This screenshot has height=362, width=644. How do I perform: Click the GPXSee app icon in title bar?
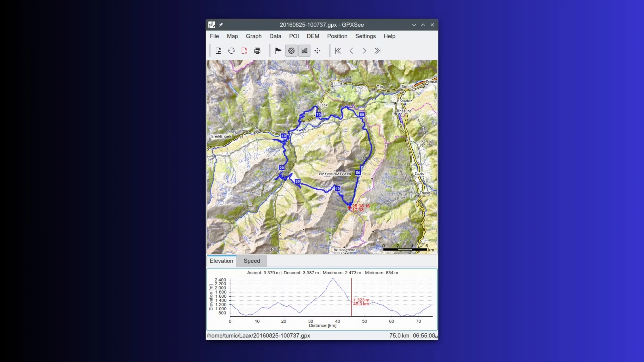(x=212, y=25)
